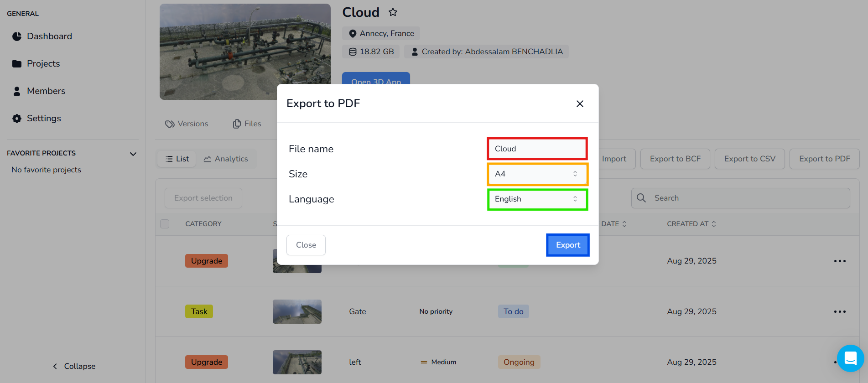Image resolution: width=868 pixels, height=383 pixels.
Task: Collapse the Favorite Projects section
Action: coord(133,154)
